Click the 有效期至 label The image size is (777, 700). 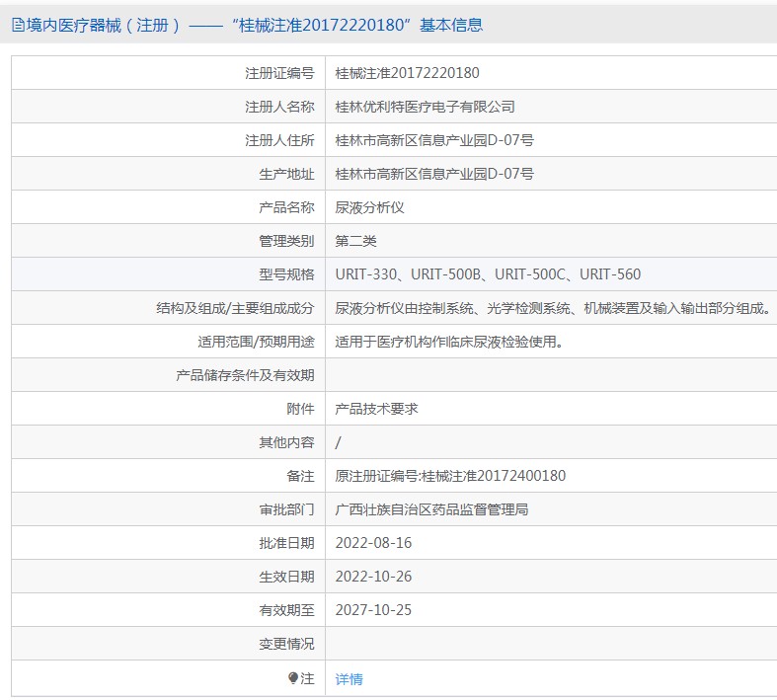pyautogui.click(x=286, y=610)
